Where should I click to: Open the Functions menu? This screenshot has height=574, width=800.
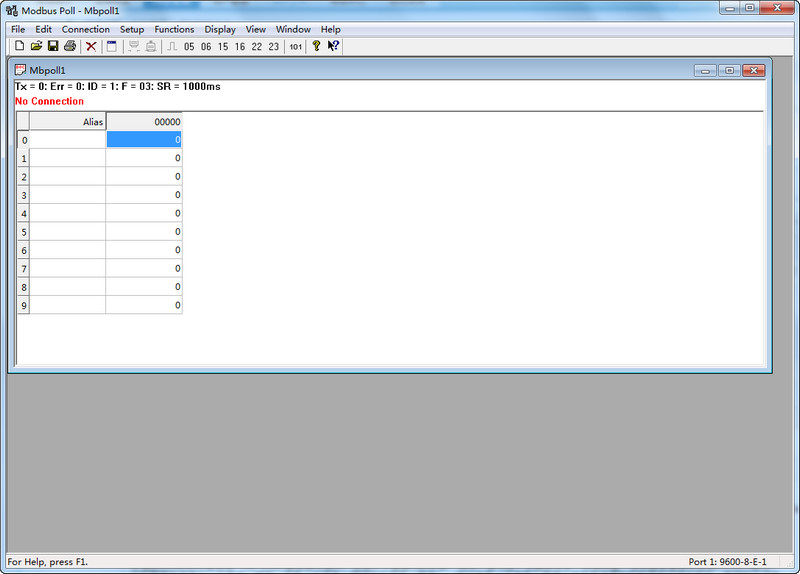tap(174, 29)
